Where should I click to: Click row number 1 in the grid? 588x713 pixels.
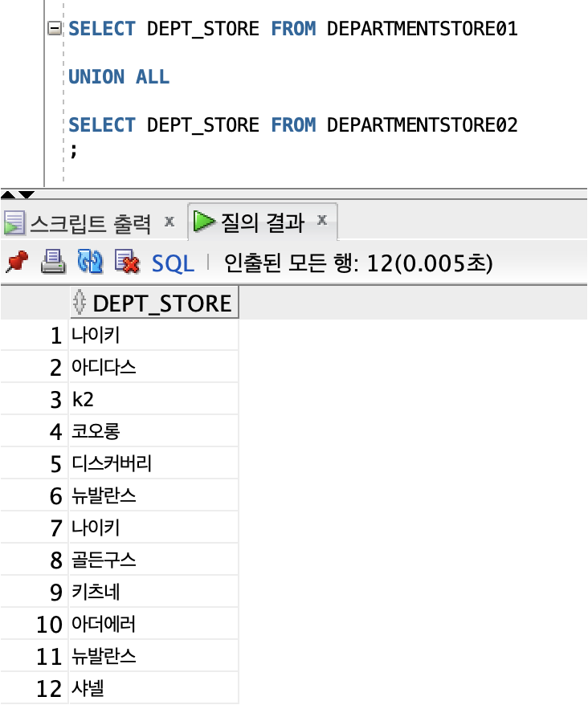click(x=56, y=336)
